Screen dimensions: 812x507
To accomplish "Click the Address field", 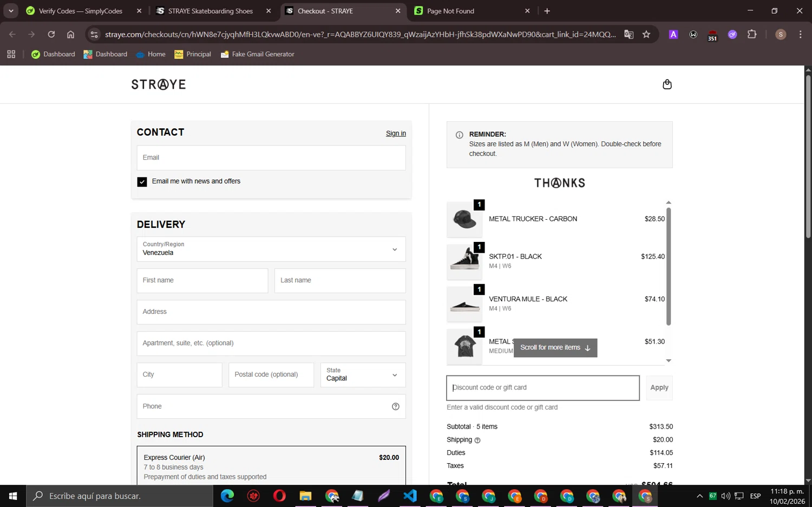I will 271,312.
